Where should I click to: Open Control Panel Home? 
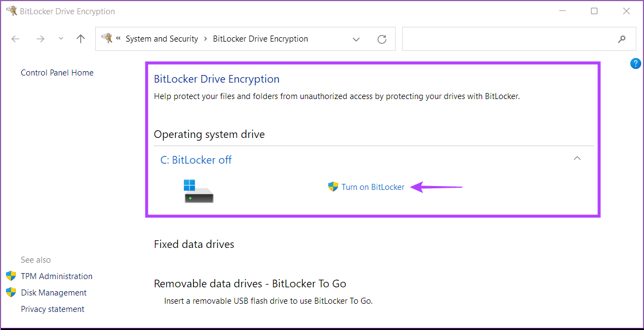(57, 73)
